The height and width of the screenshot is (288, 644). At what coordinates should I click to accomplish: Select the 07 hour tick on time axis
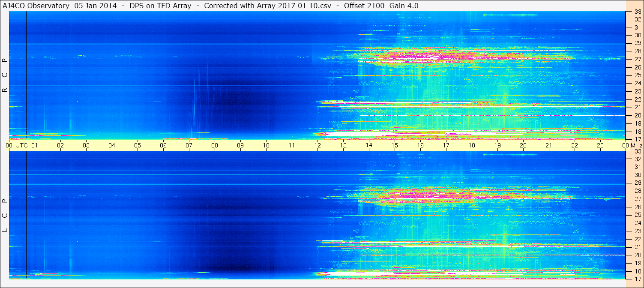point(189,145)
